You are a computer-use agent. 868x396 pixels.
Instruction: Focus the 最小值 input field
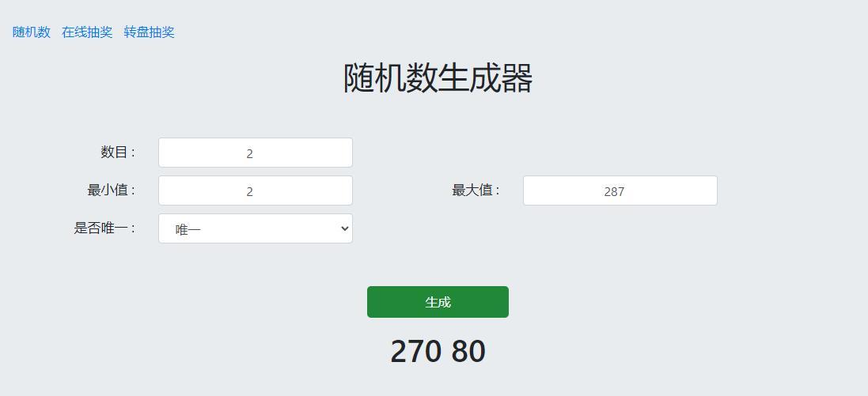255,190
